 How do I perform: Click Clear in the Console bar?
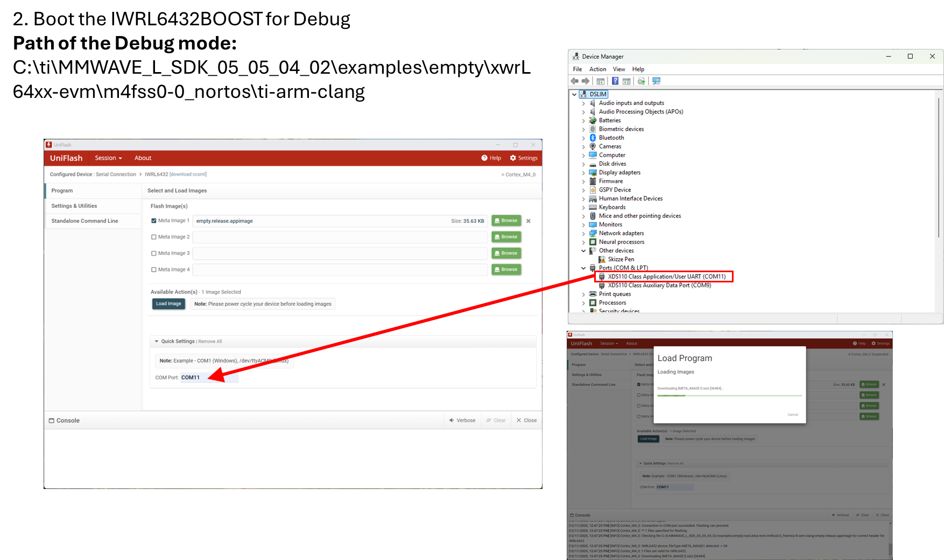coord(496,421)
